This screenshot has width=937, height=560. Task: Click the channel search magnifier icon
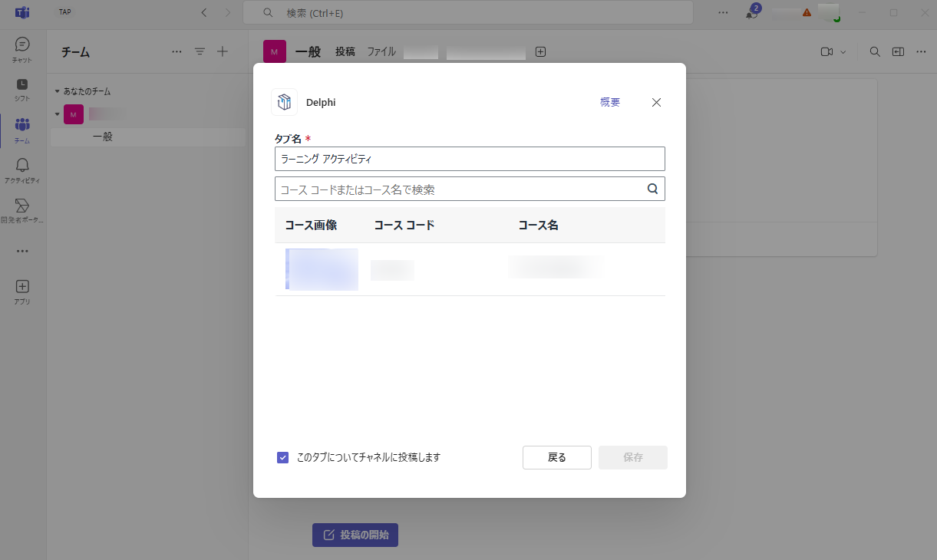[x=874, y=51]
